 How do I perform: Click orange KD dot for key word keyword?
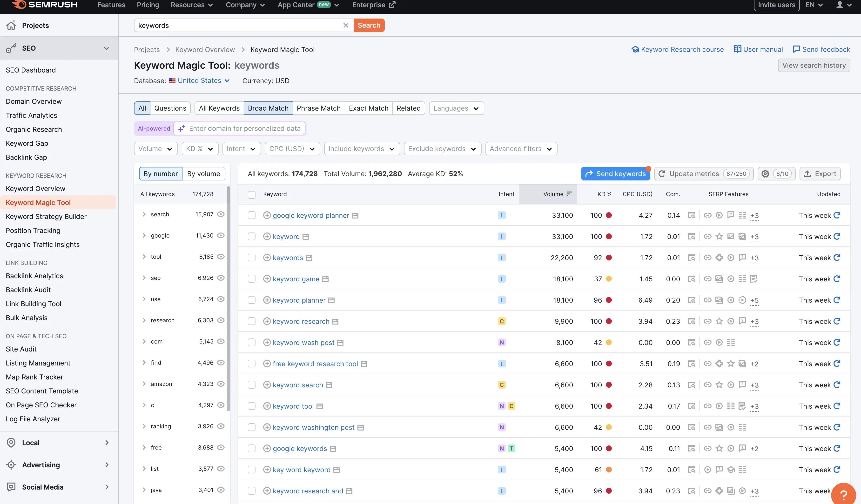tap(608, 470)
